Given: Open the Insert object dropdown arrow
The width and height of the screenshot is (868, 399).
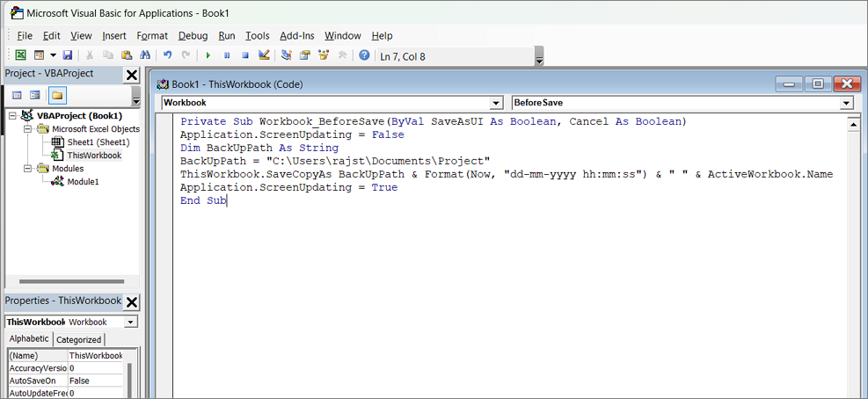Looking at the screenshot, I should [x=53, y=55].
